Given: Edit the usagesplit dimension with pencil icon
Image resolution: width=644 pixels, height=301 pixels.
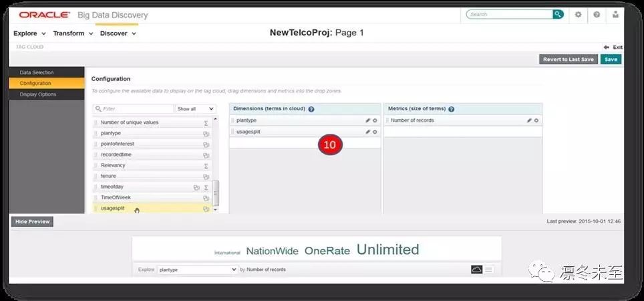Looking at the screenshot, I should click(367, 132).
